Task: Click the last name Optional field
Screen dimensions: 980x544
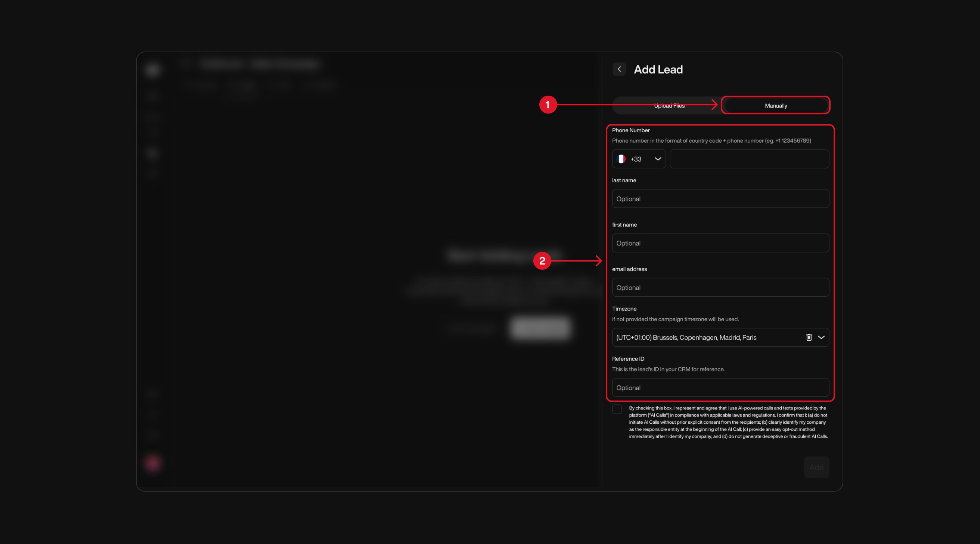Action: point(720,198)
